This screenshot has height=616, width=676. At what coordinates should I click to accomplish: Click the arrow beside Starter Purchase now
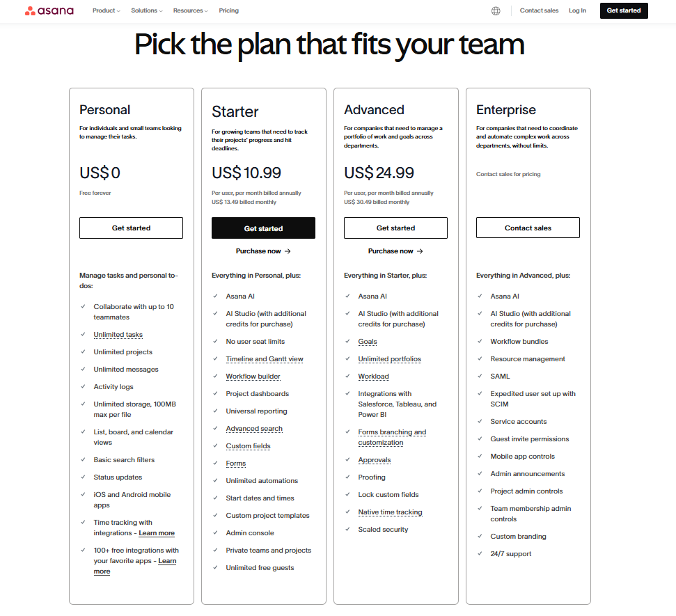[x=288, y=251]
